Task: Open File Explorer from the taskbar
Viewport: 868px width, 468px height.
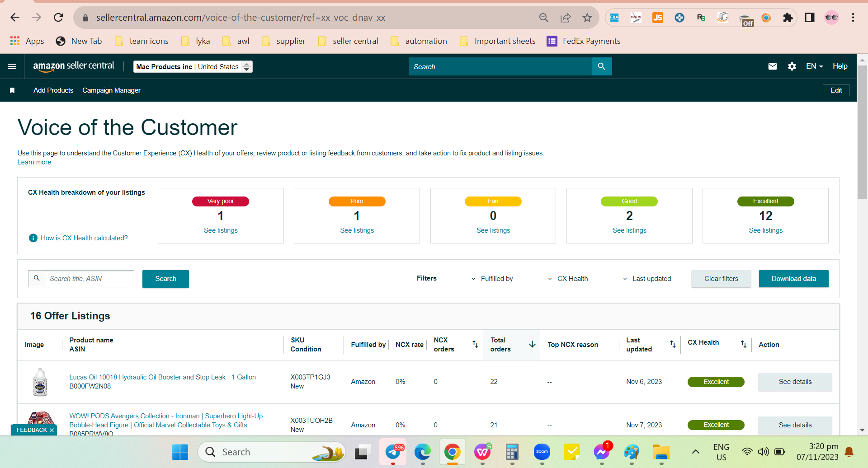Action: (661, 452)
